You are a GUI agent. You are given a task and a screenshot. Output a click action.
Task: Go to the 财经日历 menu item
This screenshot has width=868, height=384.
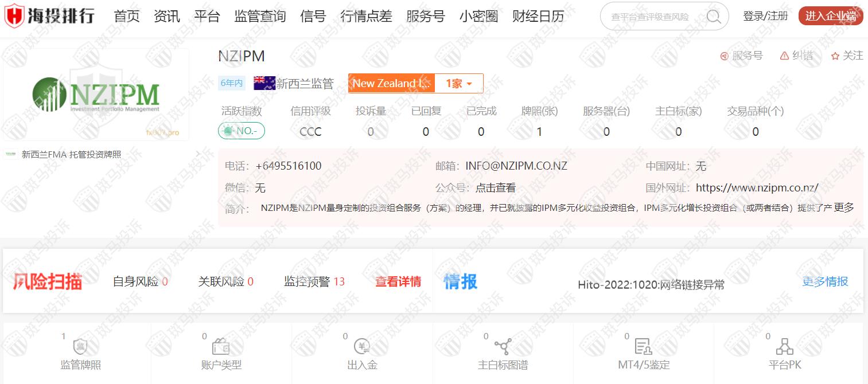pyautogui.click(x=538, y=16)
